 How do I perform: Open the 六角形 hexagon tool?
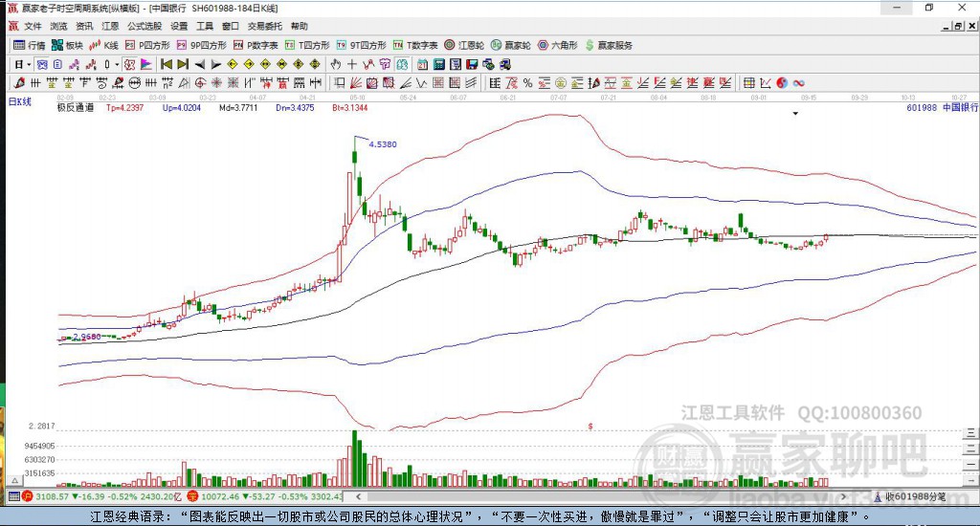[558, 45]
